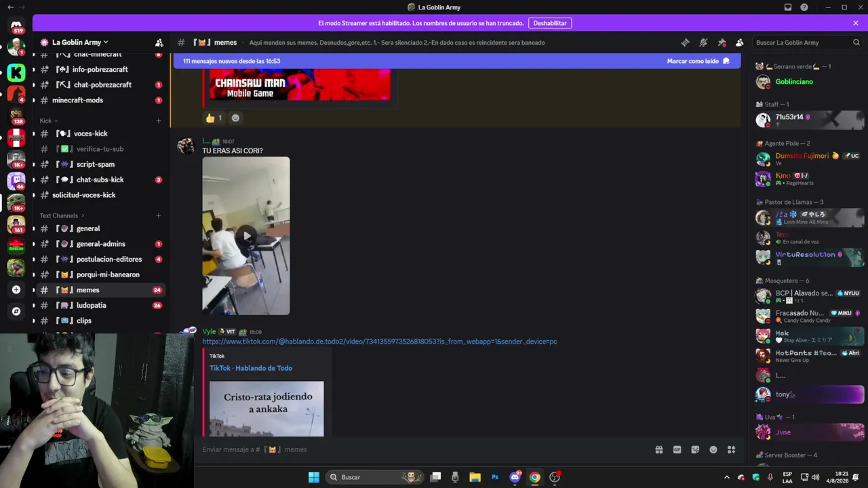This screenshot has width=868, height=488.
Task: Open the green K server icon
Action: point(16,73)
